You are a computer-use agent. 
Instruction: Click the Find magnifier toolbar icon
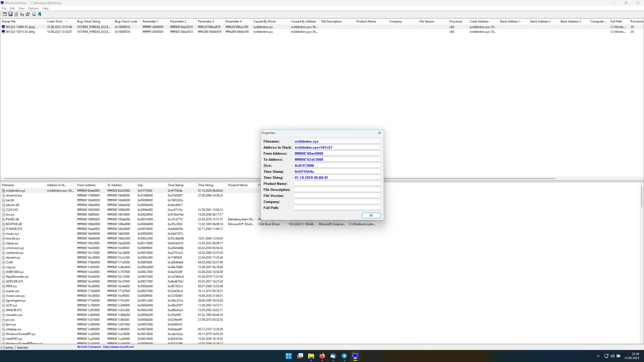[x=34, y=14]
